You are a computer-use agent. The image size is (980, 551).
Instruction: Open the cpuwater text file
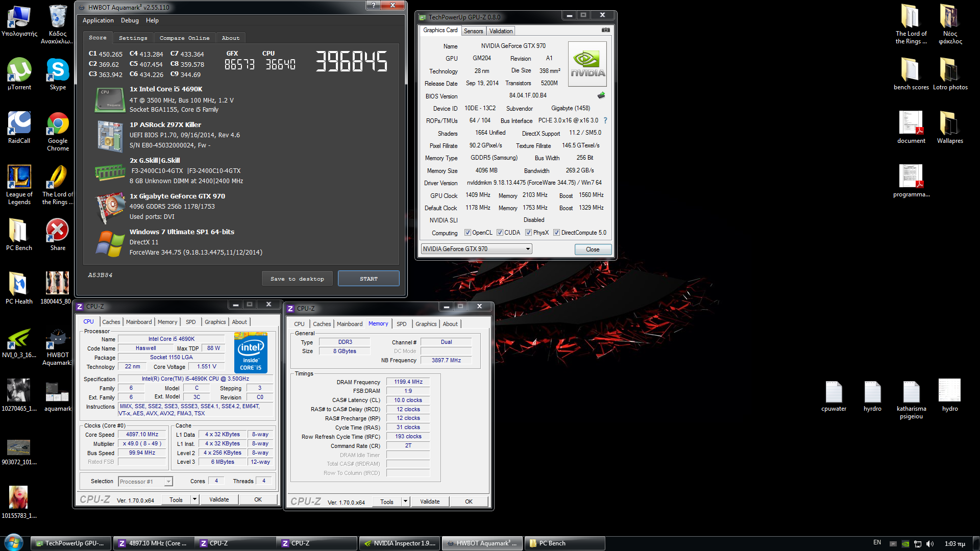pyautogui.click(x=834, y=395)
